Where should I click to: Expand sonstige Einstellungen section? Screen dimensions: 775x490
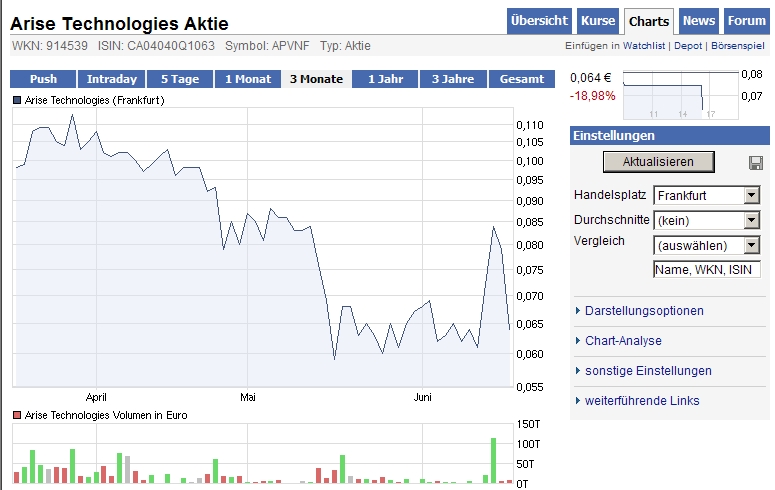pos(648,371)
